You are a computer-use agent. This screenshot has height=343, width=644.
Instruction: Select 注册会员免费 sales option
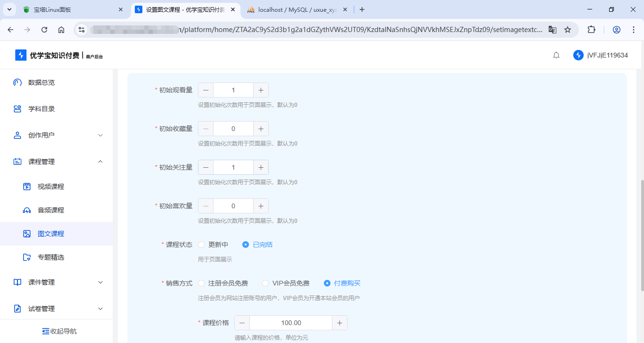pyautogui.click(x=202, y=283)
